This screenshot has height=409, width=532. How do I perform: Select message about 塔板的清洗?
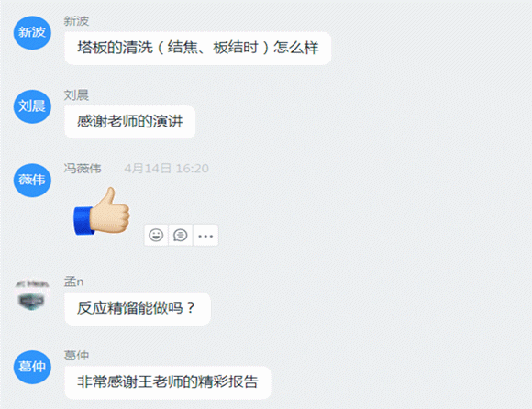[x=198, y=48]
